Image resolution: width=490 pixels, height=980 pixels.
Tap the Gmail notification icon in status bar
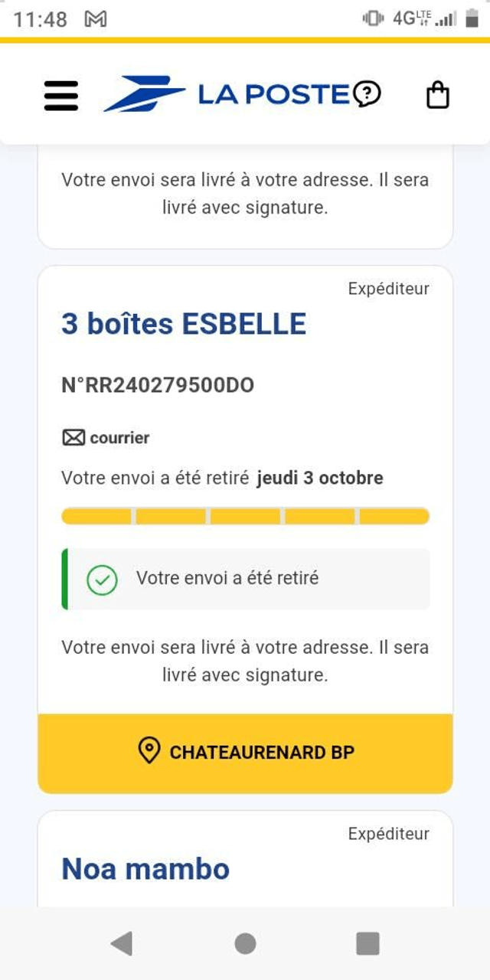[95, 20]
